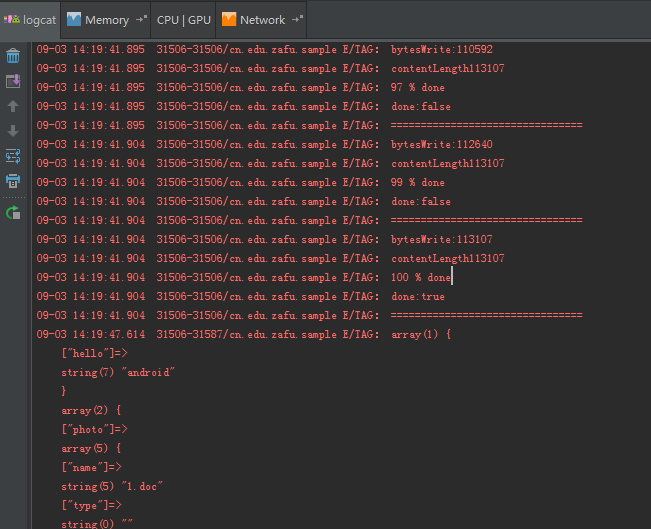Click the Network tab pin arrow
This screenshot has height=529, width=651.
pos(298,19)
